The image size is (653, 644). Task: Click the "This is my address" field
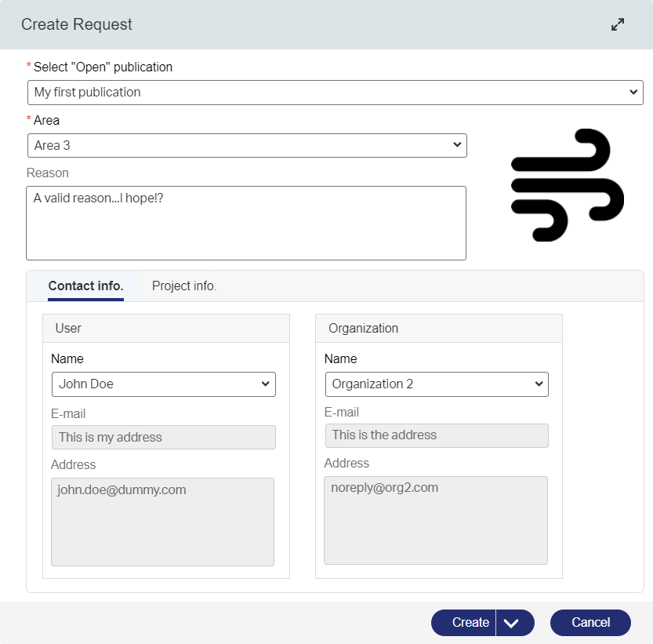pyautogui.click(x=163, y=438)
